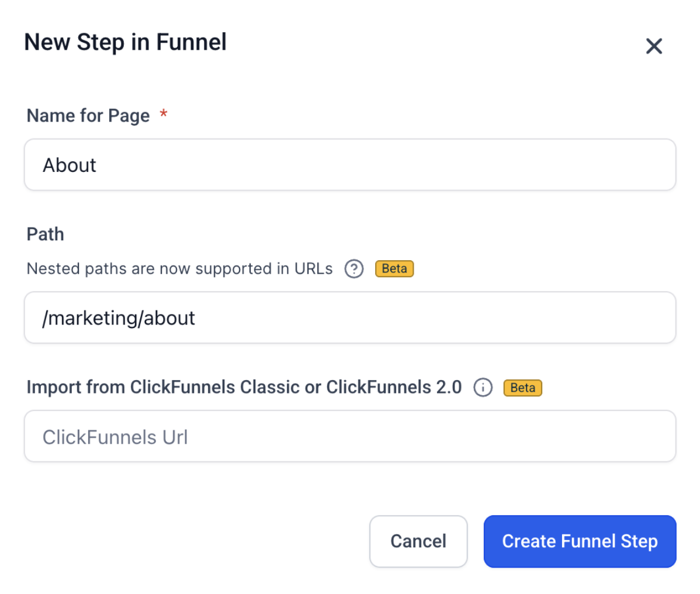Click the info icon next to Import heading
Image resolution: width=700 pixels, height=594 pixels.
click(x=483, y=388)
